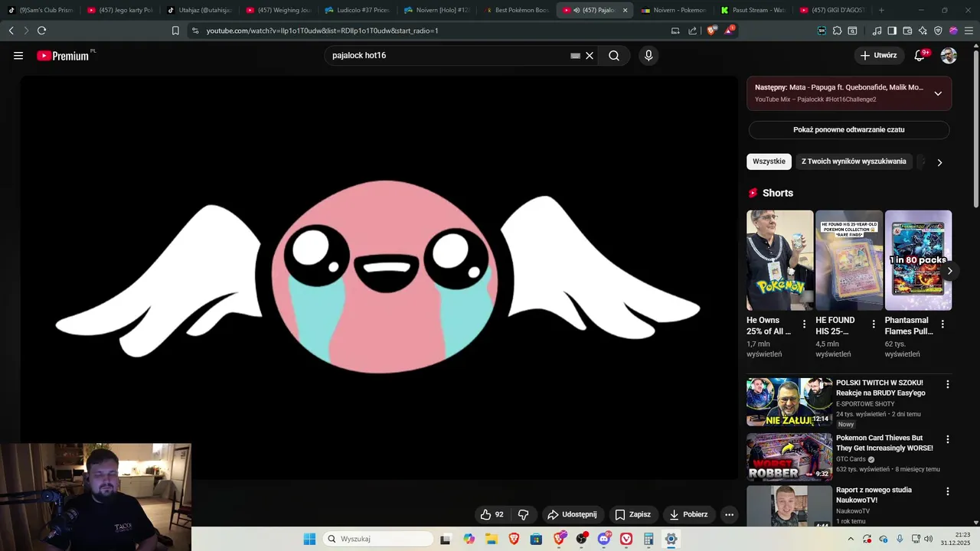The image size is (980, 551).
Task: Open the Phantasmal Flames Short thumbnail
Action: (918, 260)
